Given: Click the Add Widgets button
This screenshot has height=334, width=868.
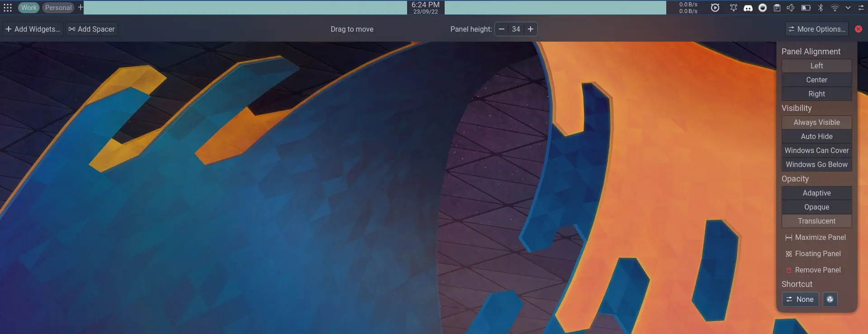Looking at the screenshot, I should (33, 29).
